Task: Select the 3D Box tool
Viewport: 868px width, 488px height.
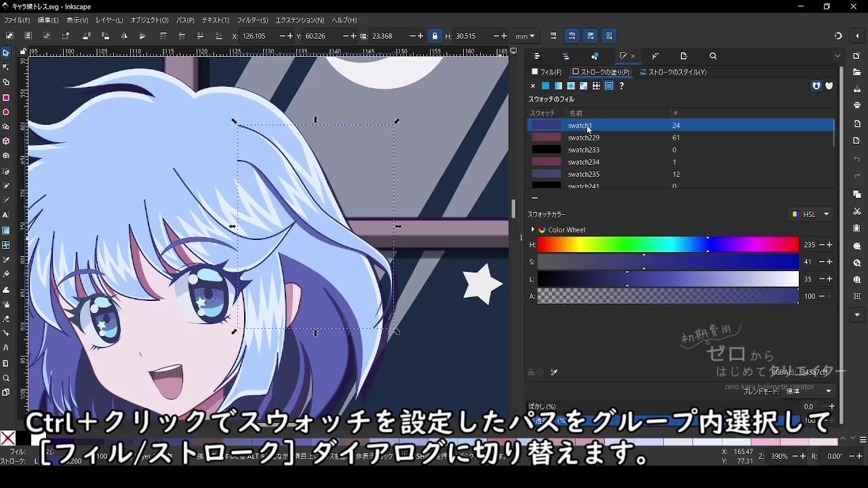Action: pos(6,142)
